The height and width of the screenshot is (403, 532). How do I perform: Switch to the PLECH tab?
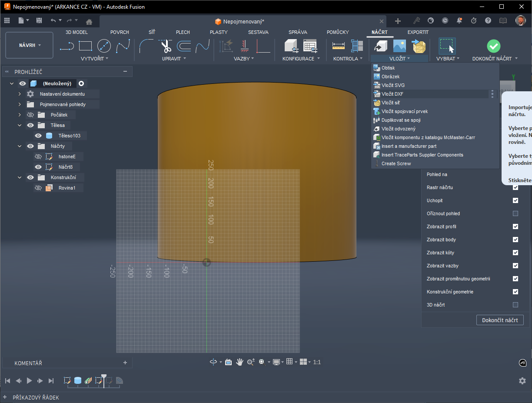pyautogui.click(x=183, y=32)
